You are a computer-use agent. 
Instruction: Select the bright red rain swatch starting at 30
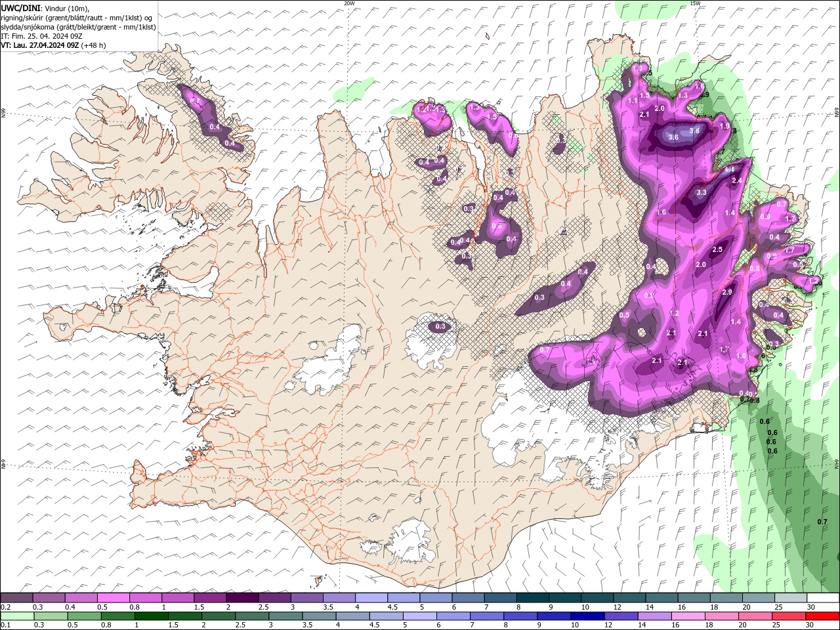click(822, 616)
